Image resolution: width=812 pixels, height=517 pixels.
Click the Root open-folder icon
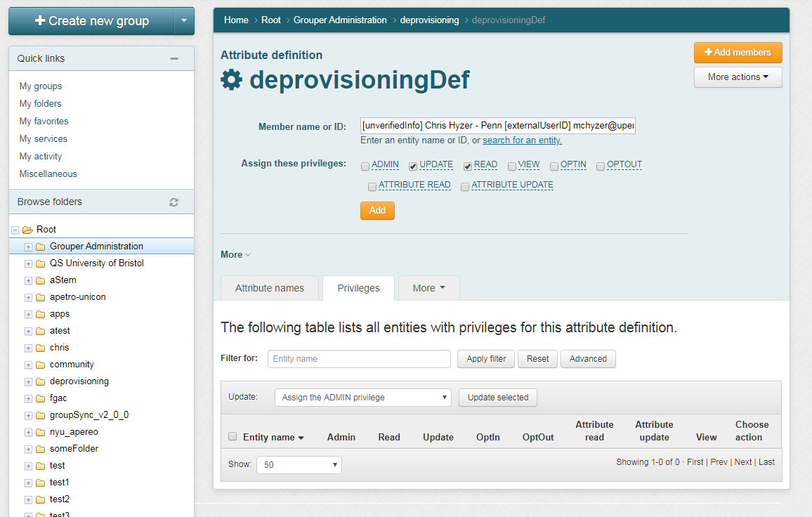pos(28,230)
